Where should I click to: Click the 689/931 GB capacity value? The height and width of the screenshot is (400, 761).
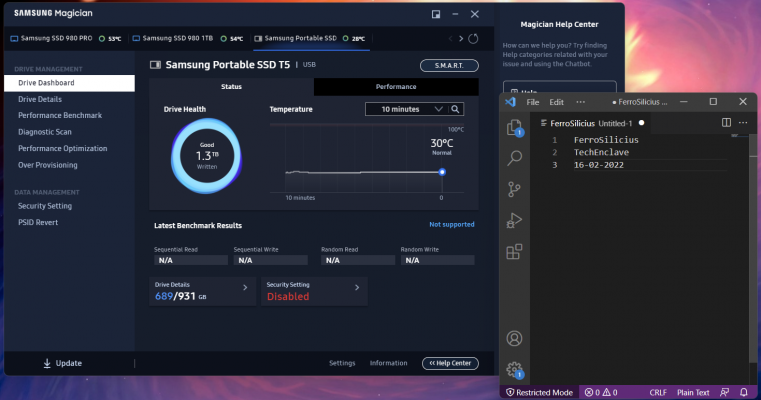180,296
